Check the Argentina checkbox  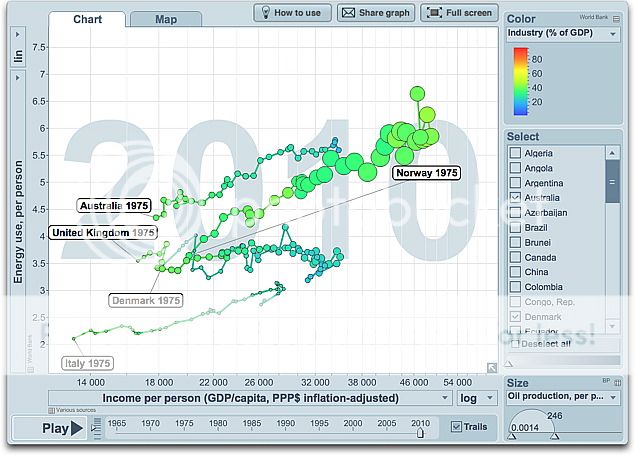click(515, 183)
